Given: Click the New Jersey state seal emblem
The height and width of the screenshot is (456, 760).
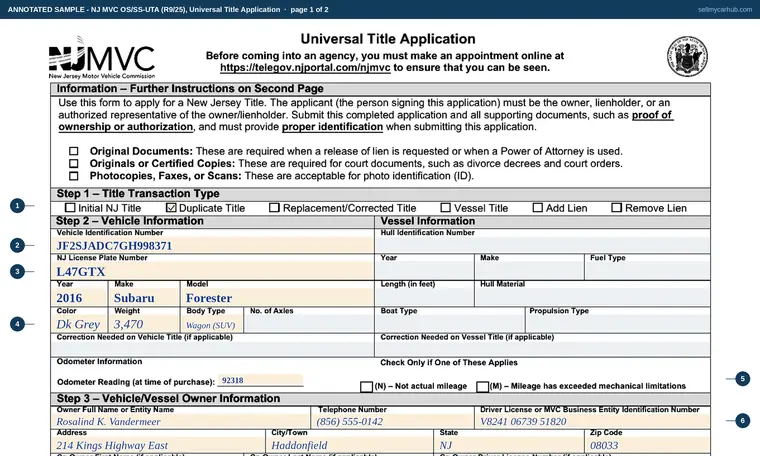Looking at the screenshot, I should click(x=687, y=56).
